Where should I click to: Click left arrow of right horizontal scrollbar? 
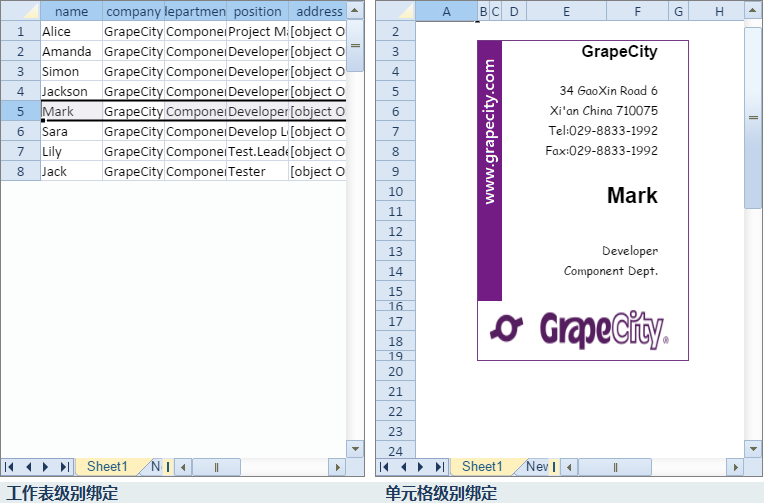point(569,467)
